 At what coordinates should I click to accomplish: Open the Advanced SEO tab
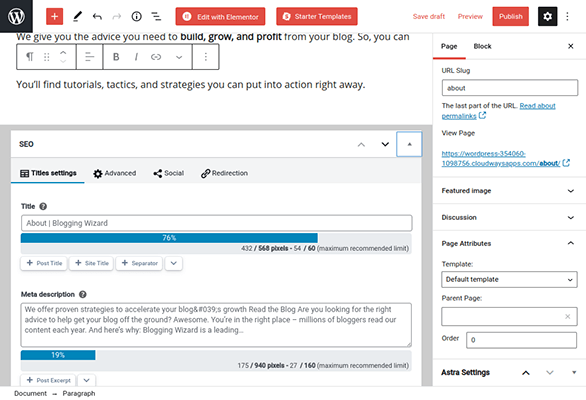pos(114,173)
